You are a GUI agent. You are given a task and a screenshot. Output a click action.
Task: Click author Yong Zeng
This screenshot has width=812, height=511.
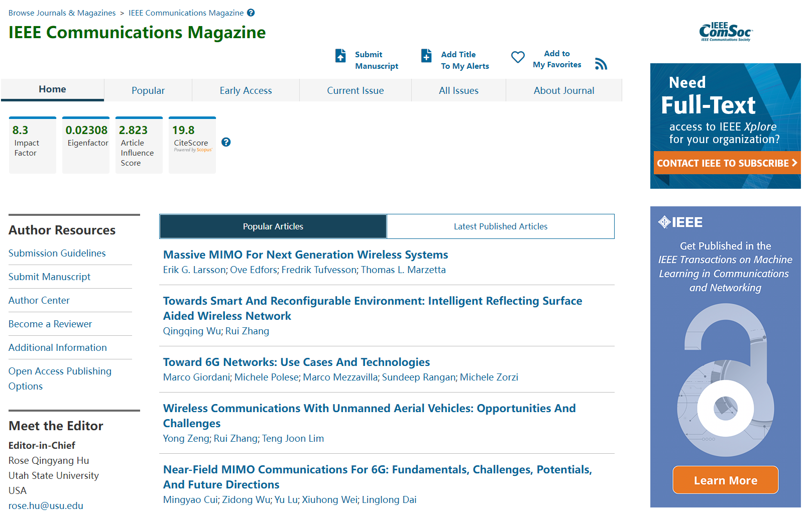point(186,438)
